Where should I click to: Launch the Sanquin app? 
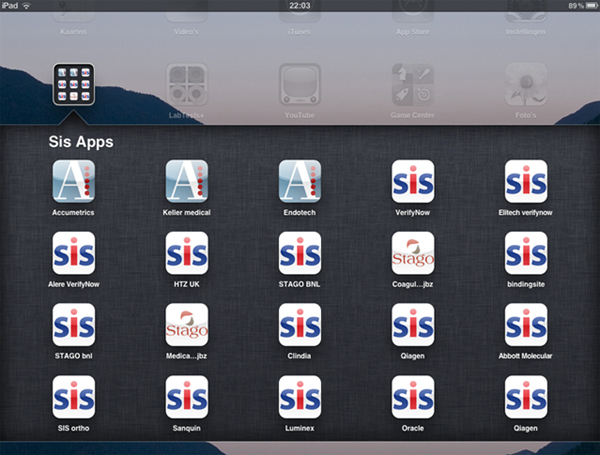point(186,397)
